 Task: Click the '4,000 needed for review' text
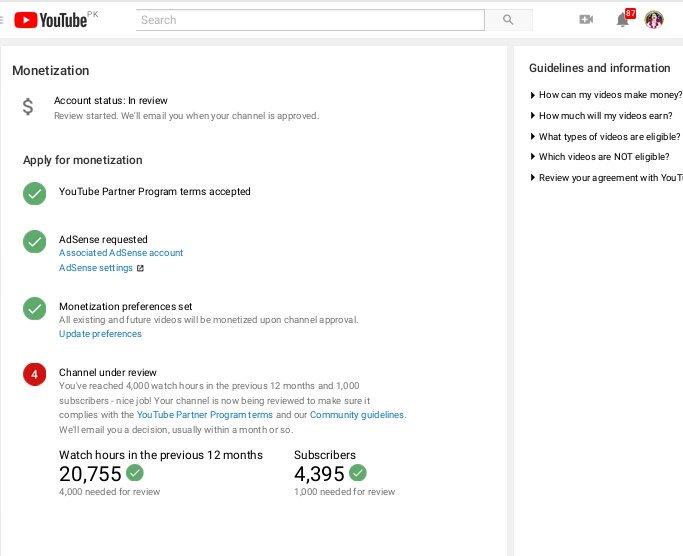(x=109, y=492)
